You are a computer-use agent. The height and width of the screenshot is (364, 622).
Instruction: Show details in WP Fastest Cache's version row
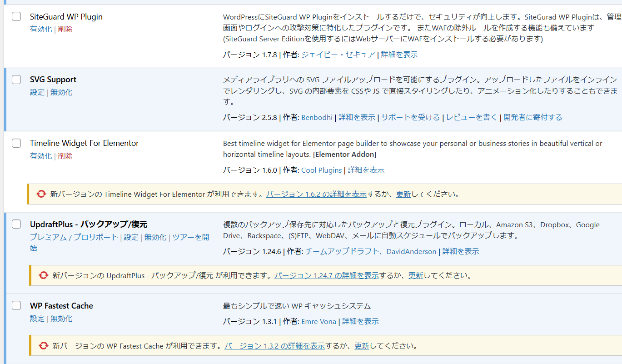click(360, 321)
